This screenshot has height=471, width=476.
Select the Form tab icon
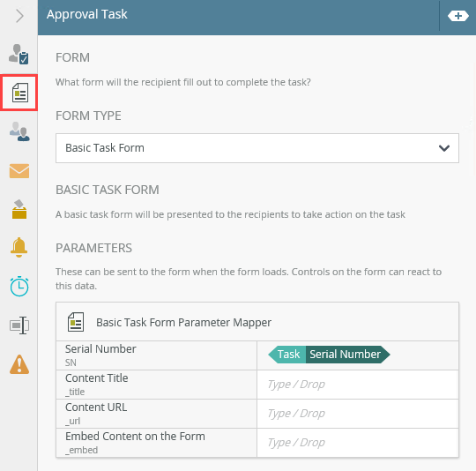pos(20,93)
